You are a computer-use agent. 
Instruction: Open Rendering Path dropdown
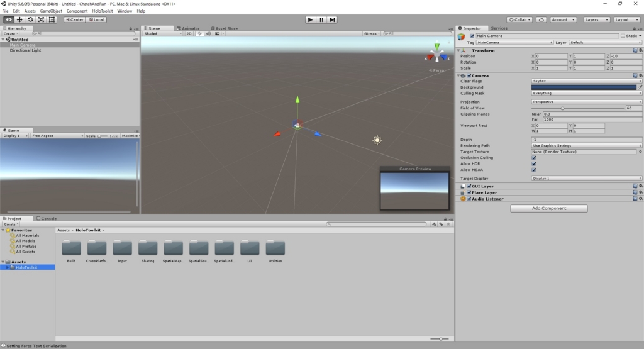(x=587, y=146)
